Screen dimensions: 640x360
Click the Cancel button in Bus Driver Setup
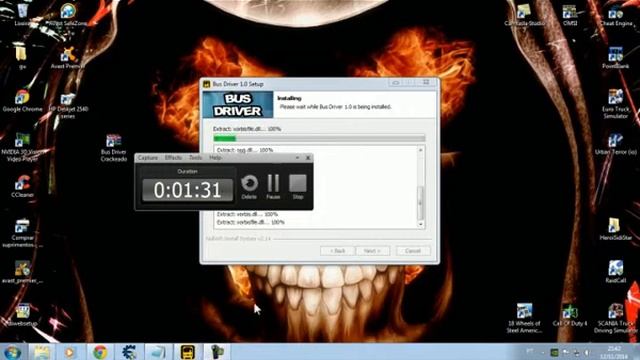click(413, 251)
